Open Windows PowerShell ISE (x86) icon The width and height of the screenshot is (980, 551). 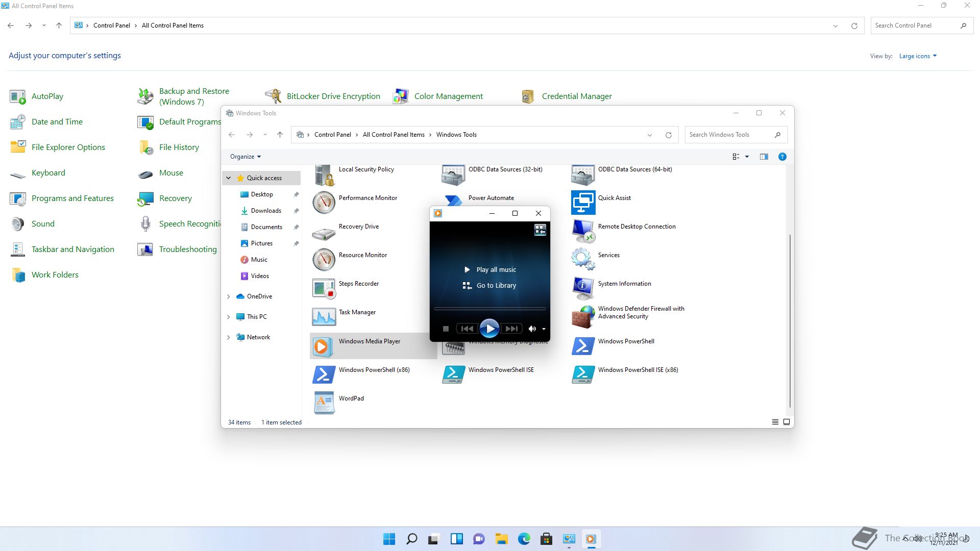tap(583, 374)
